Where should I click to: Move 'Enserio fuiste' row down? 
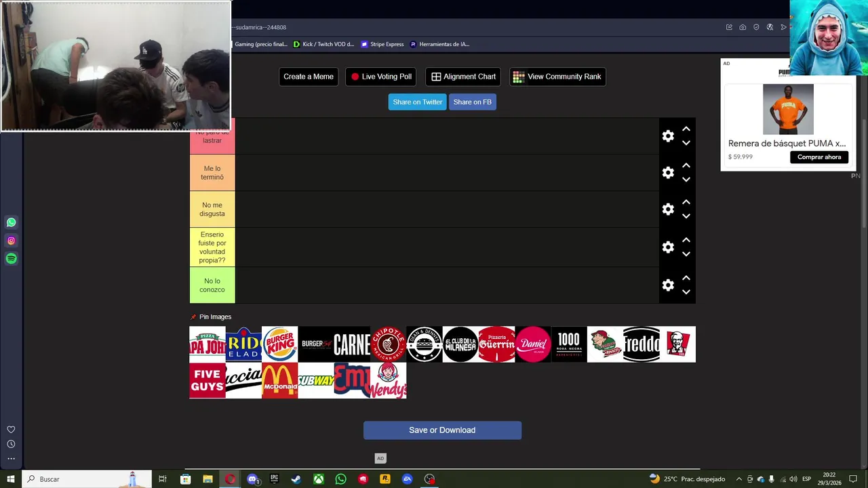point(686,254)
